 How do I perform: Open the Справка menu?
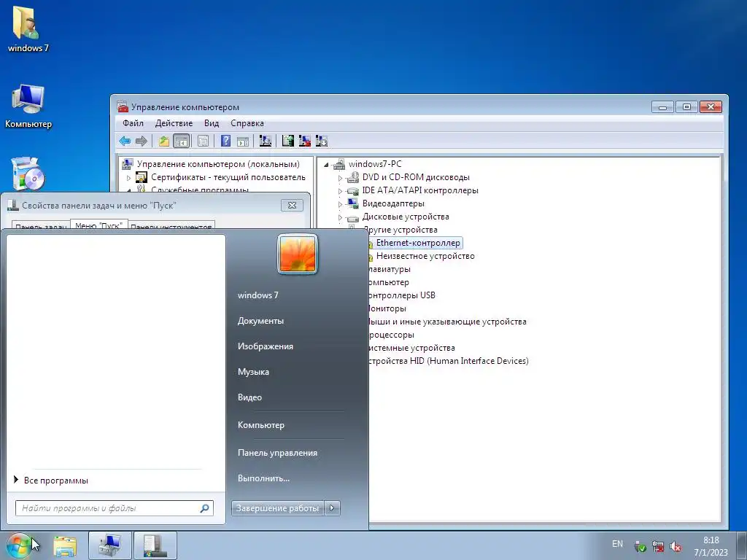click(x=247, y=123)
